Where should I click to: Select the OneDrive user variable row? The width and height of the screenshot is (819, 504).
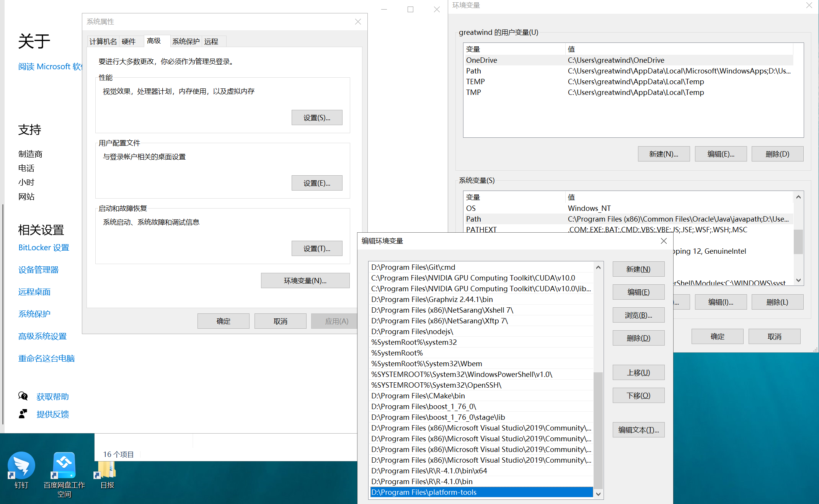tap(628, 60)
